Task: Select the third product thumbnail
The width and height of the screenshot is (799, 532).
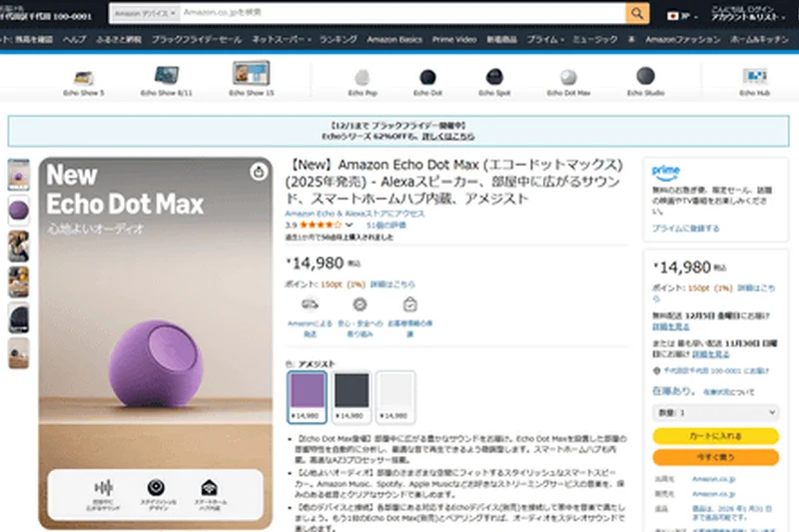Action: click(x=19, y=246)
